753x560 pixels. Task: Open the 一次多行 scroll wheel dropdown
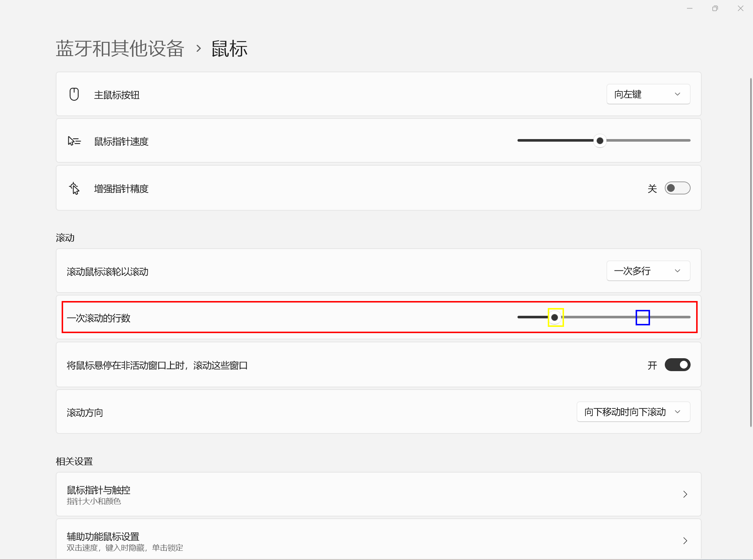point(648,271)
